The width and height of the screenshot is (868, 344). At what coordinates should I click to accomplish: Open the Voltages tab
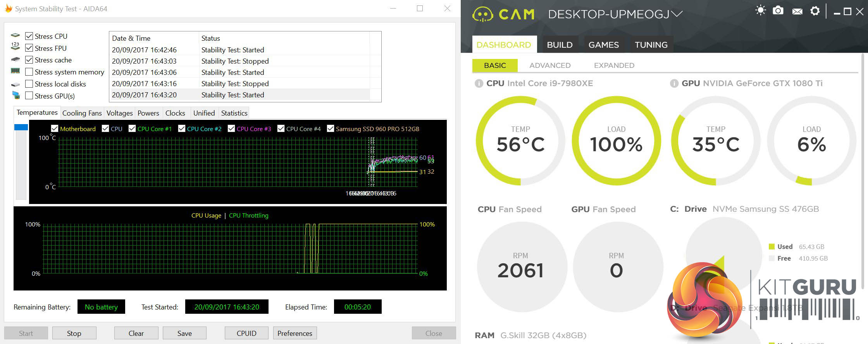119,113
